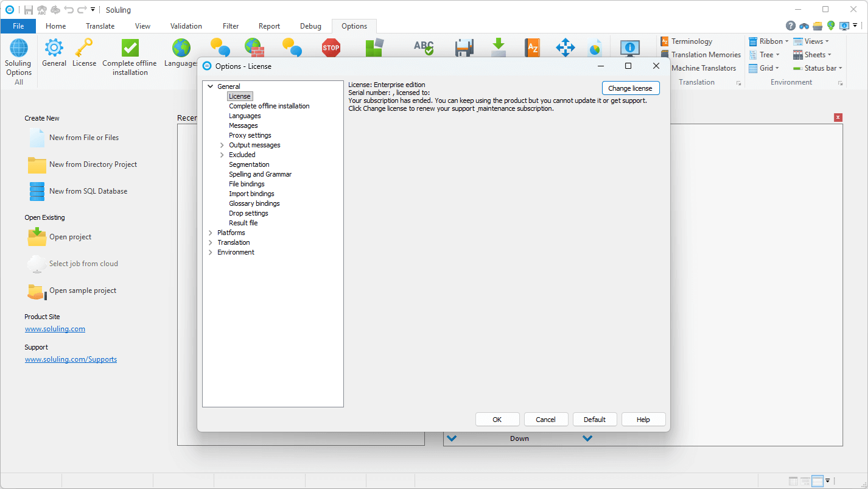
Task: Visit the www.soluling.com support link
Action: [71, 359]
